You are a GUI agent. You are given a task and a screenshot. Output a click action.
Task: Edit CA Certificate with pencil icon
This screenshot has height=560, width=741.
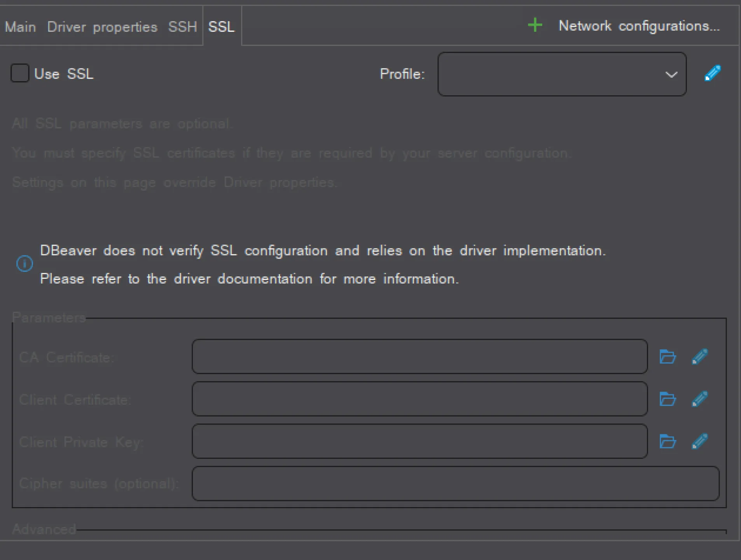pos(700,357)
